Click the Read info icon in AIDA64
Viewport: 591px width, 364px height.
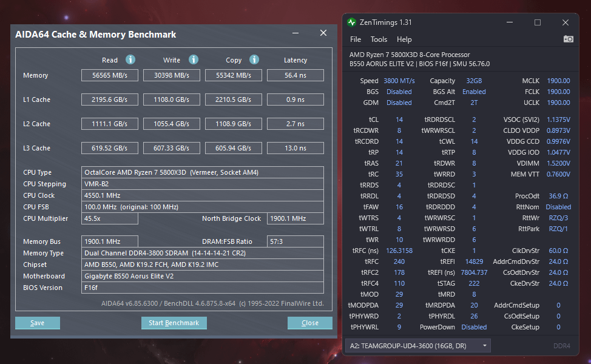(x=130, y=59)
